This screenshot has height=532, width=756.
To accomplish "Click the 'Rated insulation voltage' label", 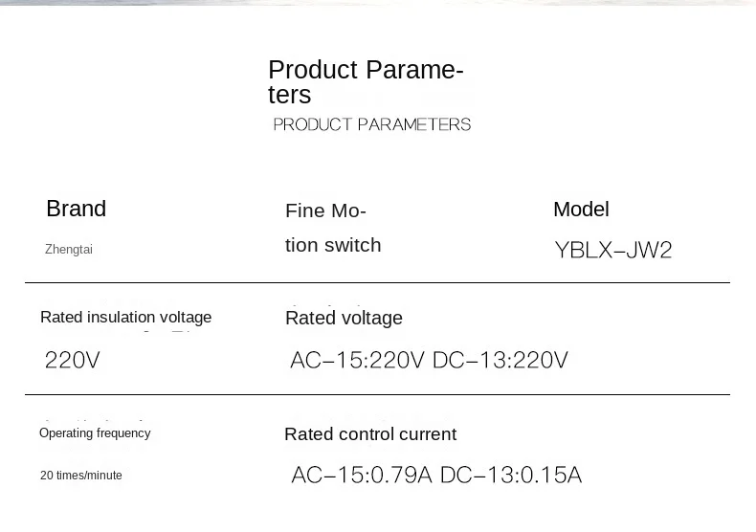I will [125, 317].
